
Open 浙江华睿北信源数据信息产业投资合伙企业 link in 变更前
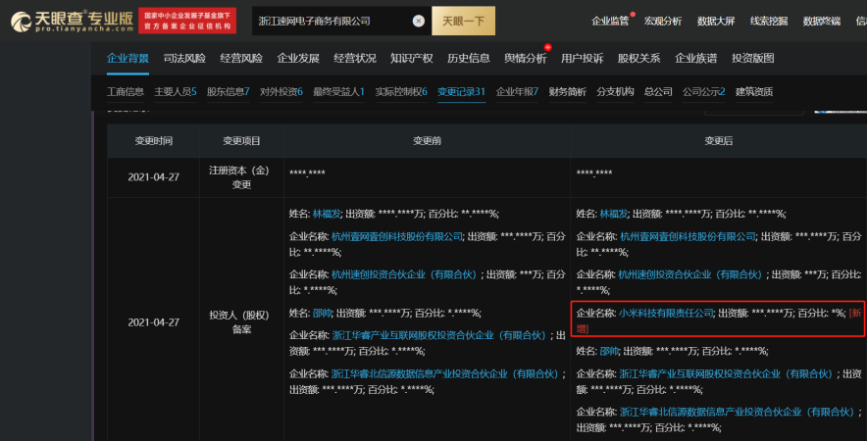click(x=445, y=374)
